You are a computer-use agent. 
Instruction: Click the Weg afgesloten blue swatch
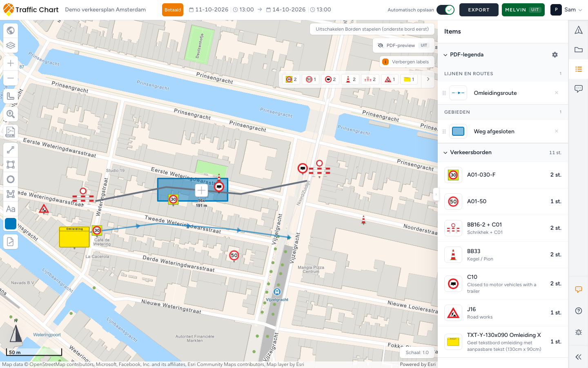(458, 131)
